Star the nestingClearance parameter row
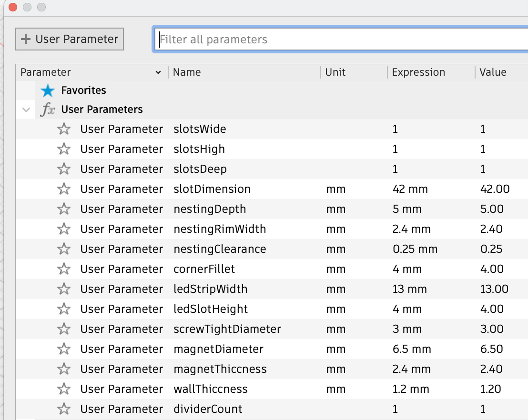This screenshot has width=528, height=420. (64, 249)
